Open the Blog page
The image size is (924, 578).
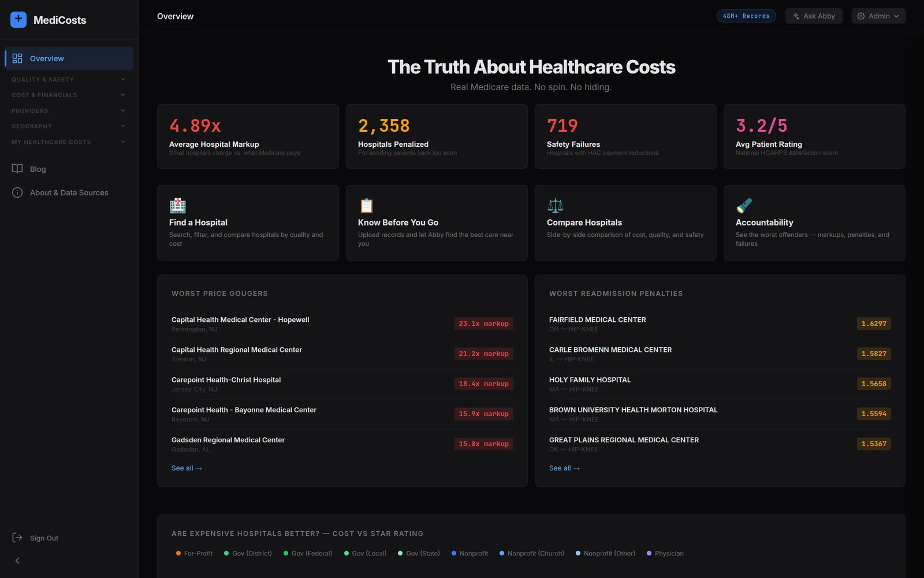[x=69, y=169]
